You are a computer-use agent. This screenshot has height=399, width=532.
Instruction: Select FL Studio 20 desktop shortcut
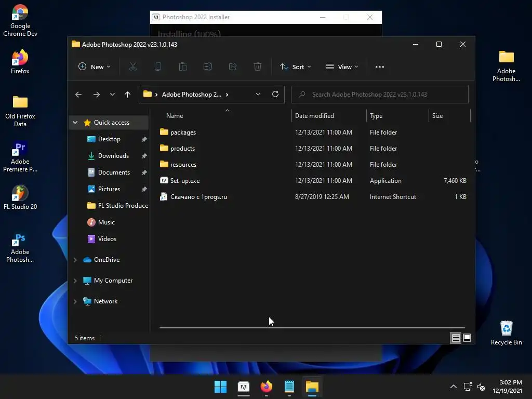coord(20,197)
